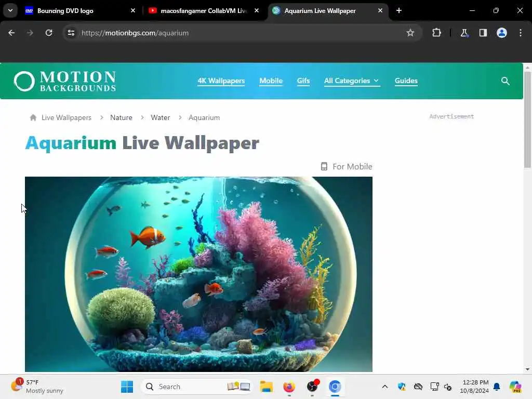The image size is (532, 399).
Task: Switch to macosfangamer CollabVM tab
Action: pos(204,11)
